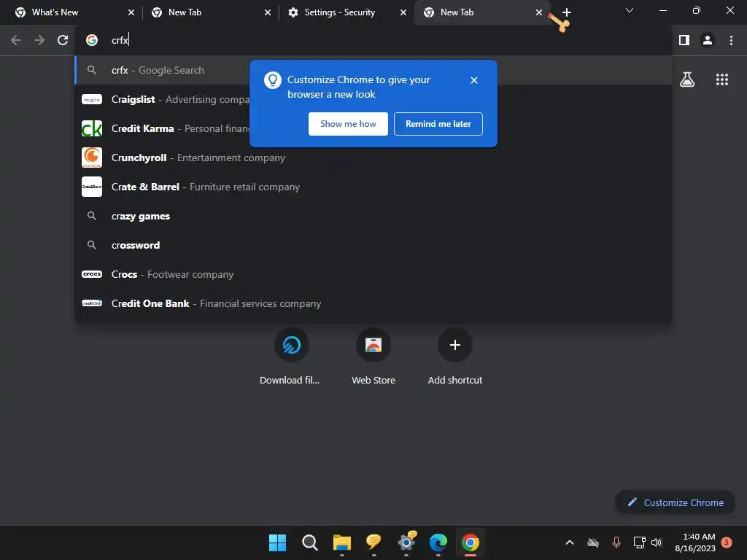747x560 pixels.
Task: Open gear app in taskbar
Action: point(406,542)
